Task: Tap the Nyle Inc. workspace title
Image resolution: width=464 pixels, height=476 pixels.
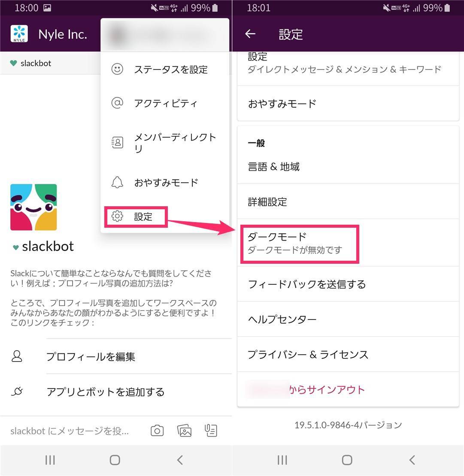Action: point(63,34)
